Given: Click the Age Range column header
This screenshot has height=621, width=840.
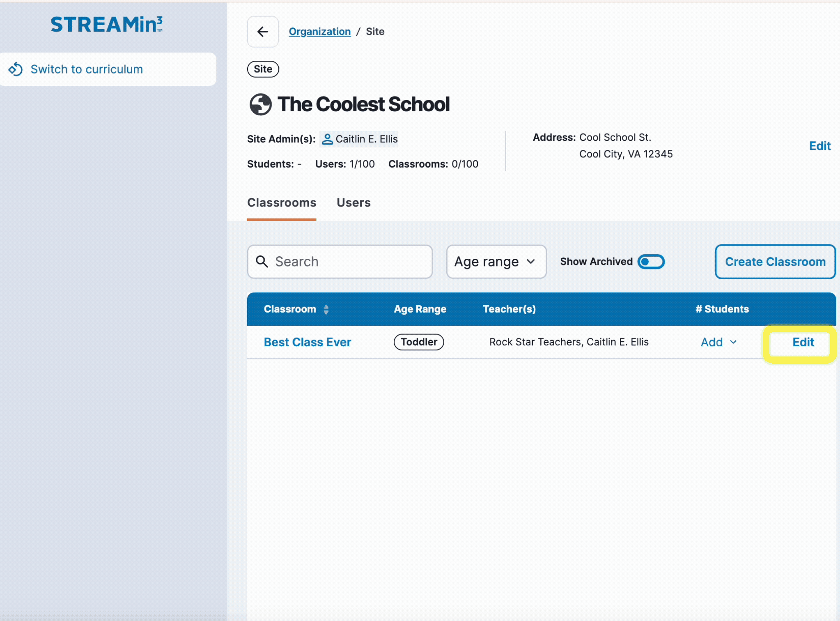Looking at the screenshot, I should [x=420, y=309].
